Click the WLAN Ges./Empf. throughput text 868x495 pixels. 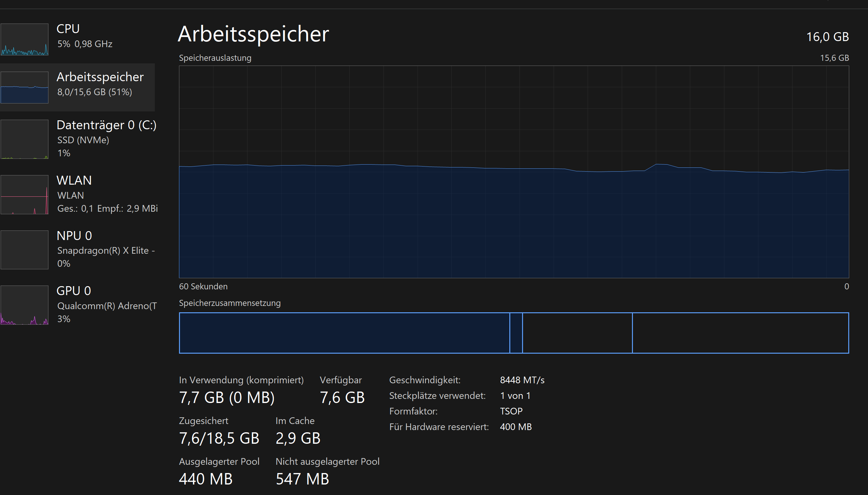point(107,209)
